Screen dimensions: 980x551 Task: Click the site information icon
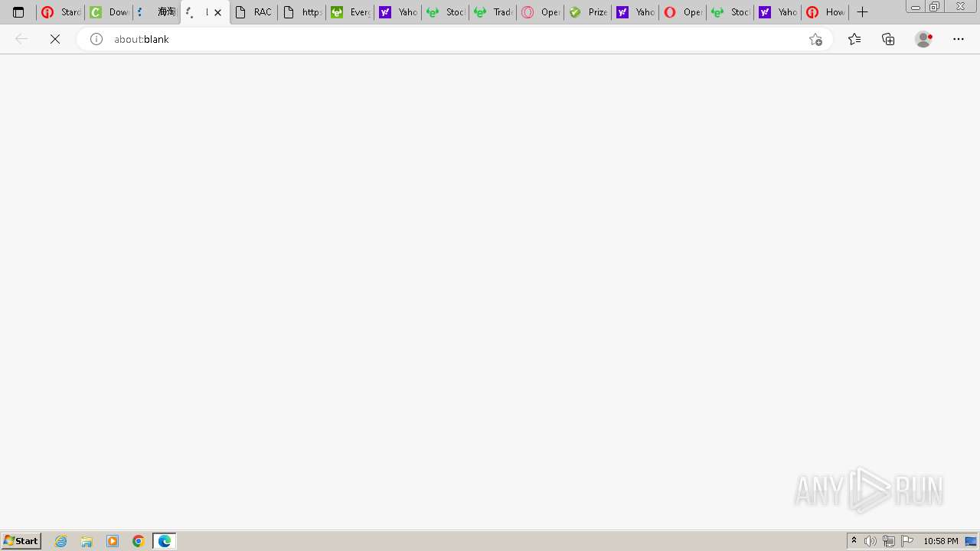pyautogui.click(x=96, y=39)
